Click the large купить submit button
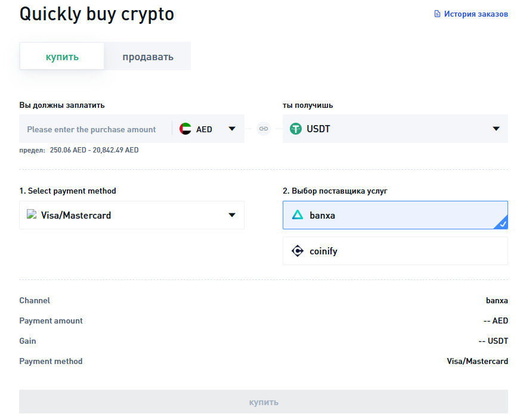The image size is (529, 420). point(264,402)
